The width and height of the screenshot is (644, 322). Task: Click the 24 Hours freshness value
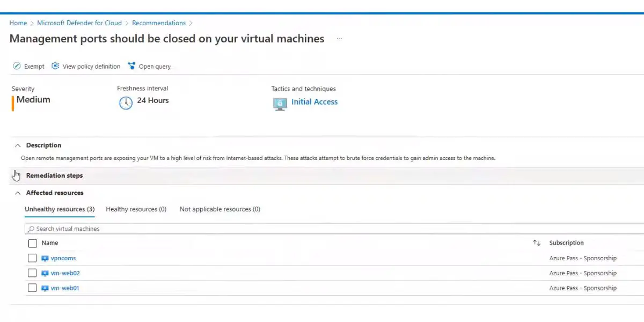pos(153,100)
